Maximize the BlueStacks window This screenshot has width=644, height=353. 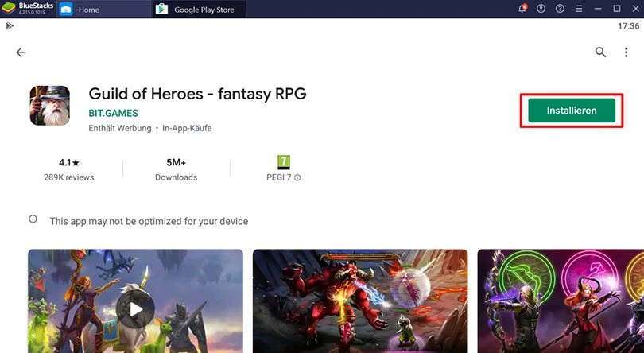pyautogui.click(x=617, y=8)
